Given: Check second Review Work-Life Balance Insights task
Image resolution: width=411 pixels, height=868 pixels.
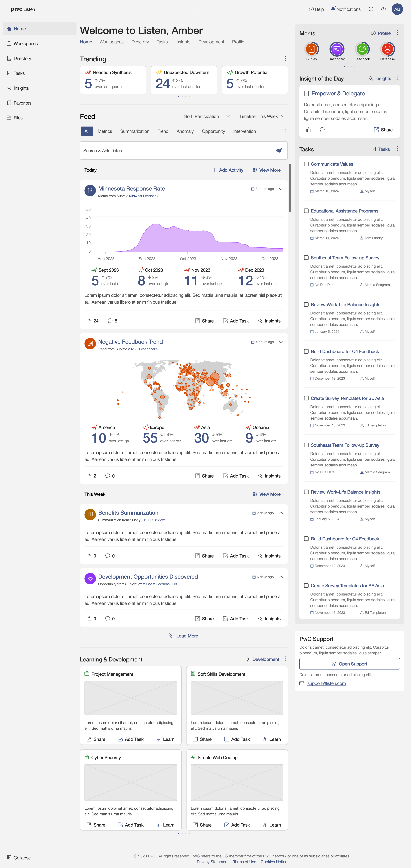Looking at the screenshot, I should [x=306, y=492].
